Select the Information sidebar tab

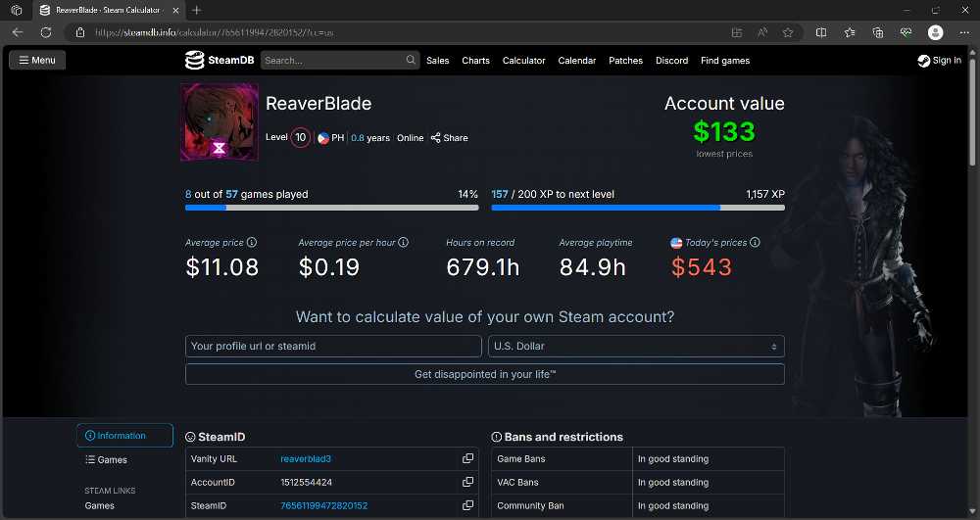click(124, 436)
